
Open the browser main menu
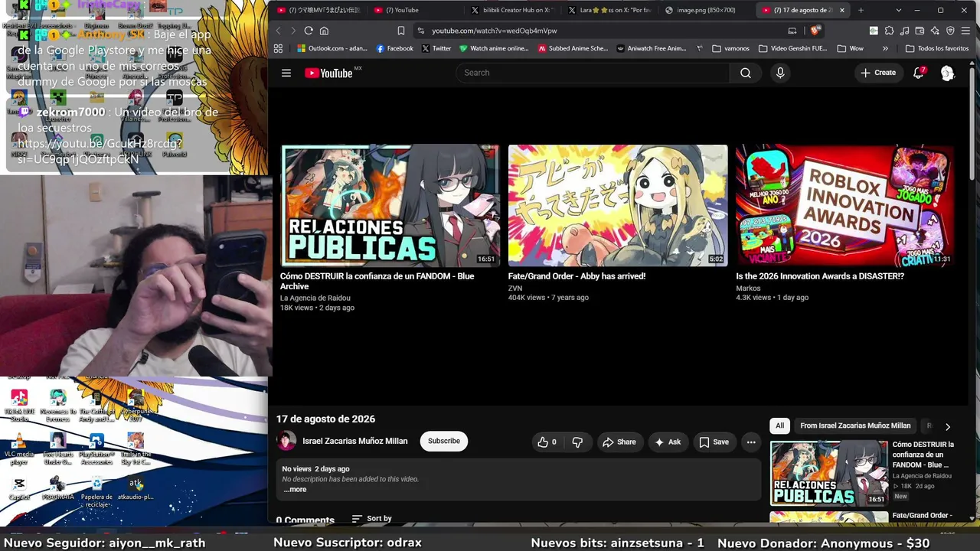click(966, 31)
